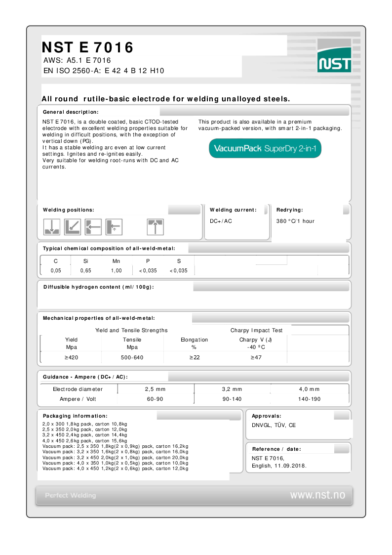Click the vertical-up welding position icon
Viewport: 392px width, 555px height.
click(114, 227)
